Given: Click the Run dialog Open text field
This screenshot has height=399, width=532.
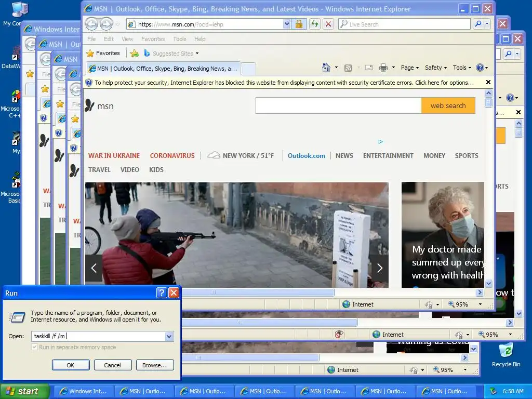Looking at the screenshot, I should (98, 336).
